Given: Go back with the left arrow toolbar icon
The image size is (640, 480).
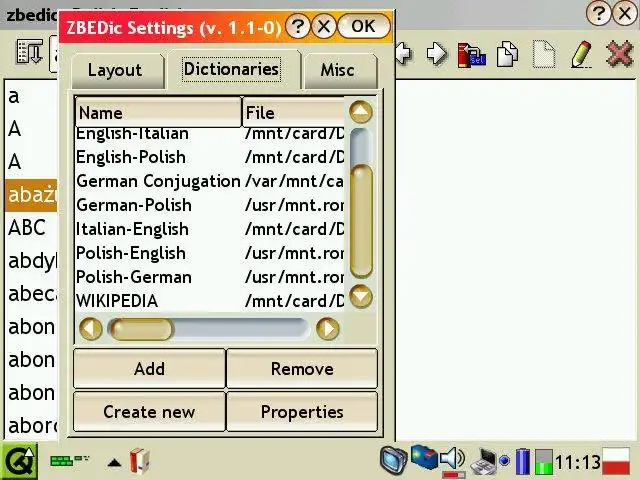Looking at the screenshot, I should click(x=404, y=53).
